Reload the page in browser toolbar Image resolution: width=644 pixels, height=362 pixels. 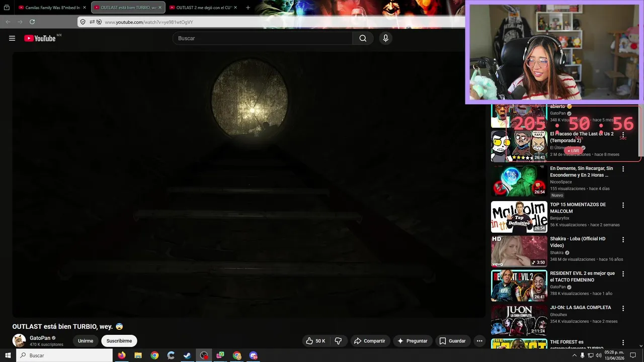click(32, 22)
